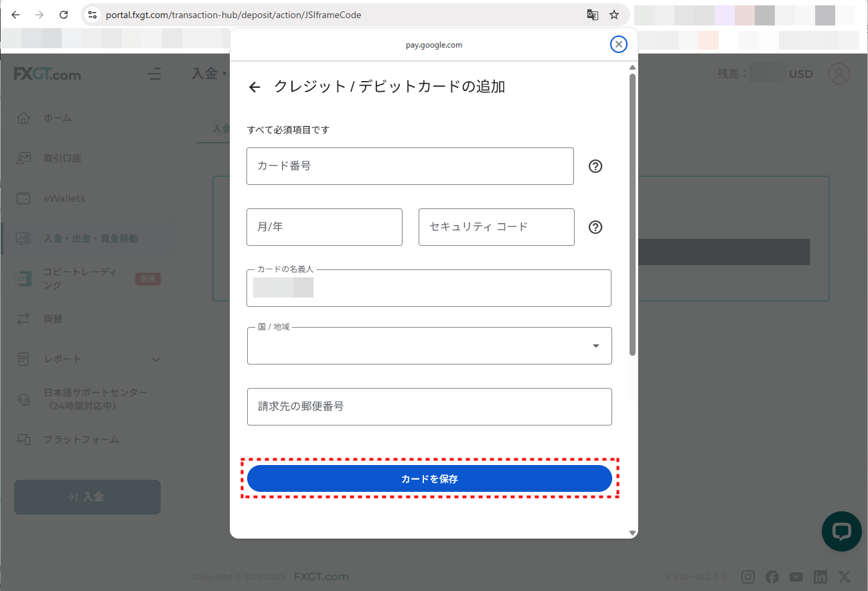Show help for card number field
868x591 pixels.
[x=595, y=166]
